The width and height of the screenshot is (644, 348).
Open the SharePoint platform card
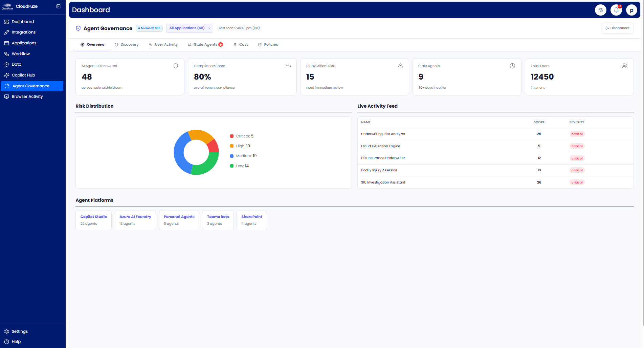click(252, 220)
